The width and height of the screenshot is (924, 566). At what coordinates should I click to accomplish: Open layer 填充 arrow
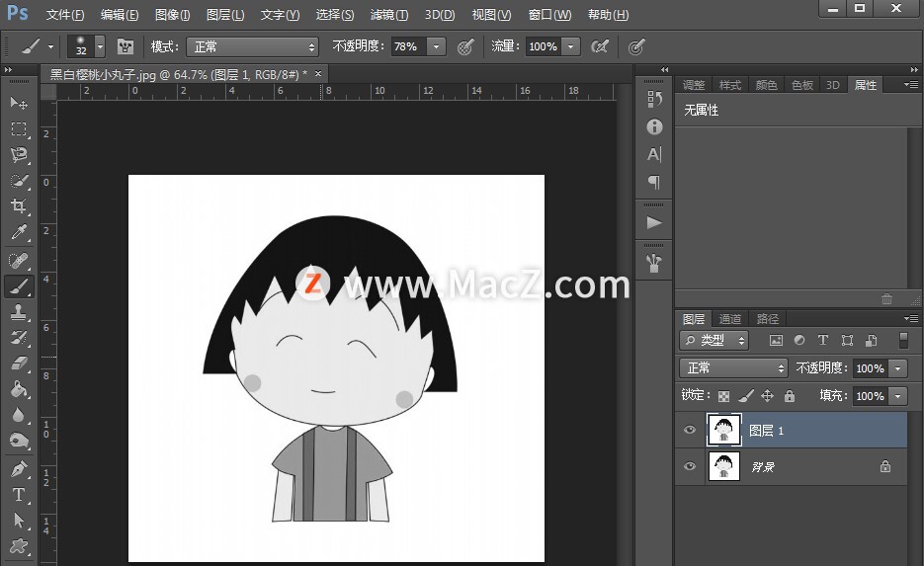[898, 396]
